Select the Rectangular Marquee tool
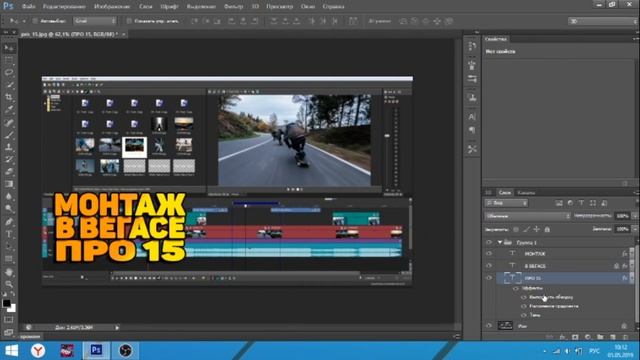The image size is (640, 360). point(9,60)
